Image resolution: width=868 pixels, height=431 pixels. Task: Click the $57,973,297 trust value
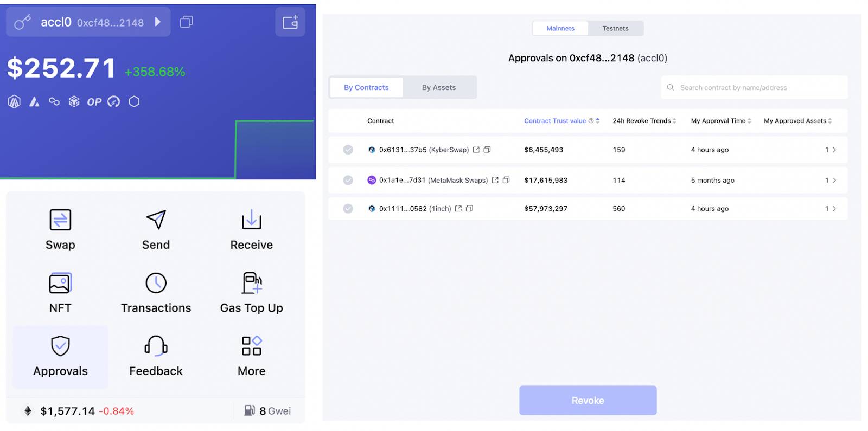tap(546, 208)
